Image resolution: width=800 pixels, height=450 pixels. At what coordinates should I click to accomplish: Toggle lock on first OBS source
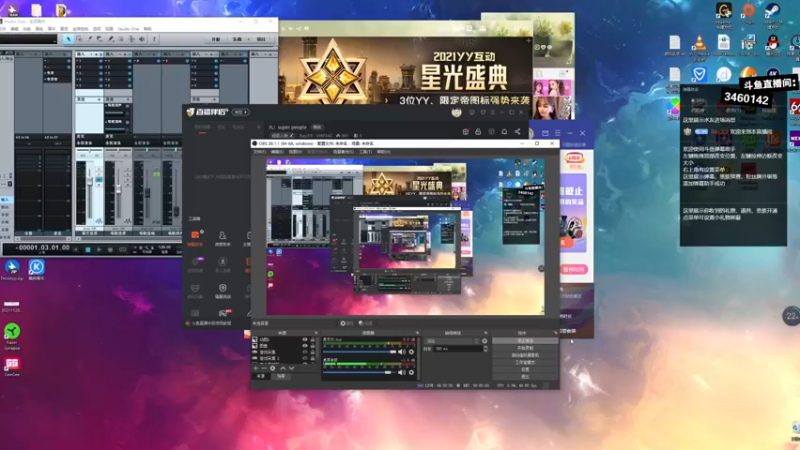coord(313,340)
